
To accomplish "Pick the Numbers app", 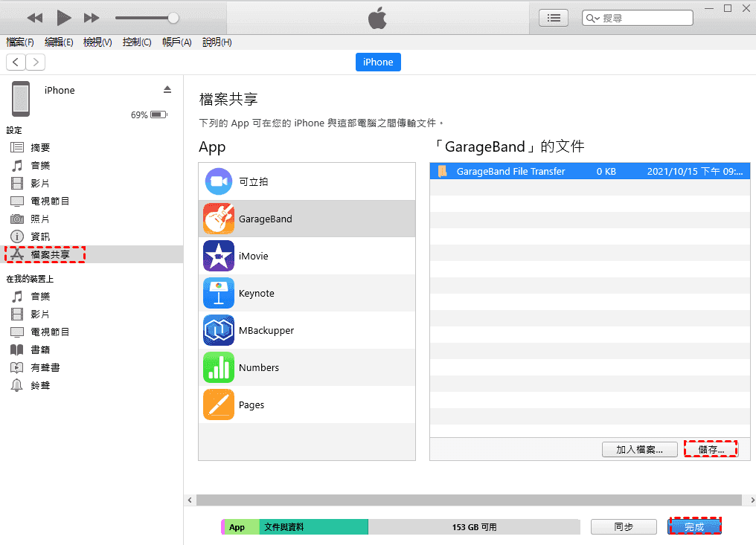I will (x=258, y=367).
